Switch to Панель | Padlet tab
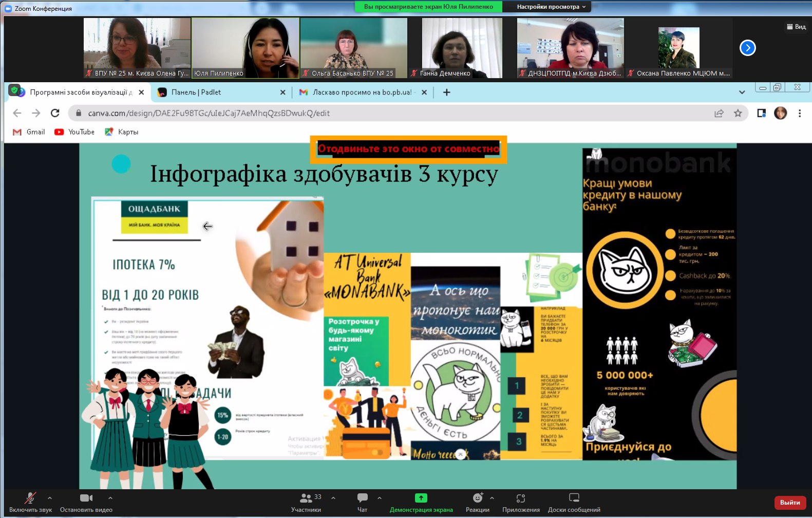Screen dimensions: 812x518 [222, 92]
